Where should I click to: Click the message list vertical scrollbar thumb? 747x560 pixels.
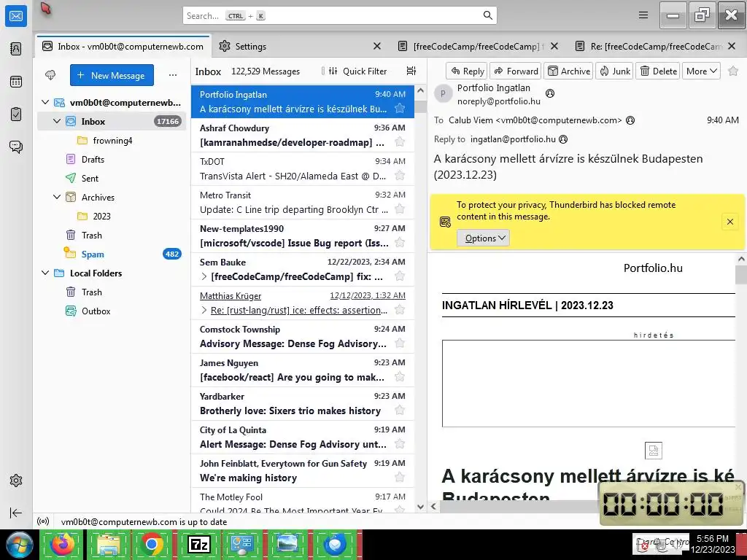click(x=420, y=106)
